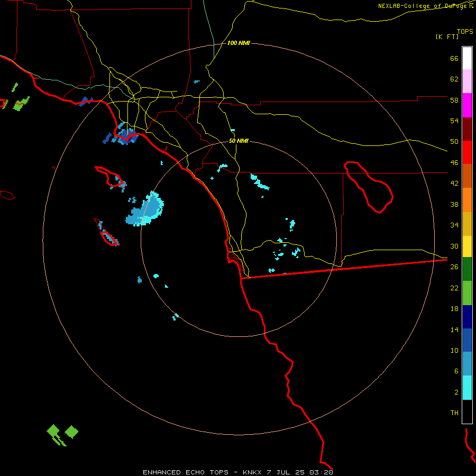
Task: Click the navy blue legend color band
Action: pyautogui.click(x=467, y=317)
